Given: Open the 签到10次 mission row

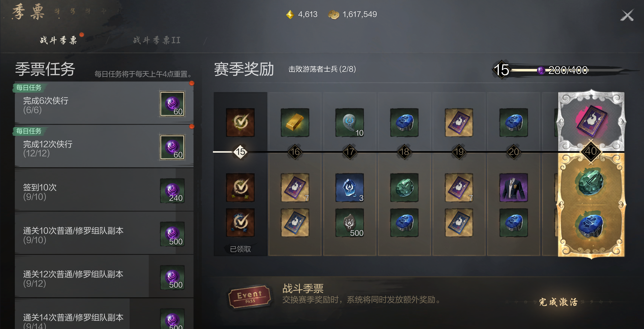Looking at the screenshot, I should 104,192.
